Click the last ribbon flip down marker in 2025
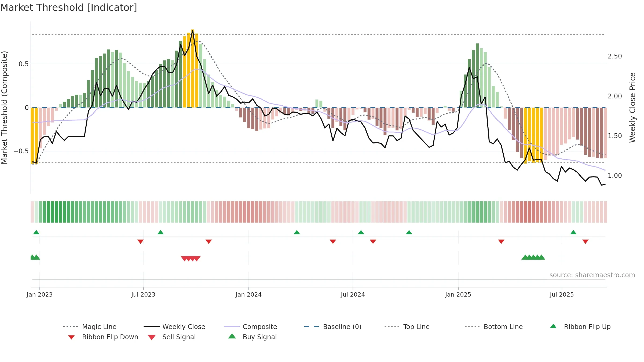The height and width of the screenshot is (362, 644). point(586,242)
